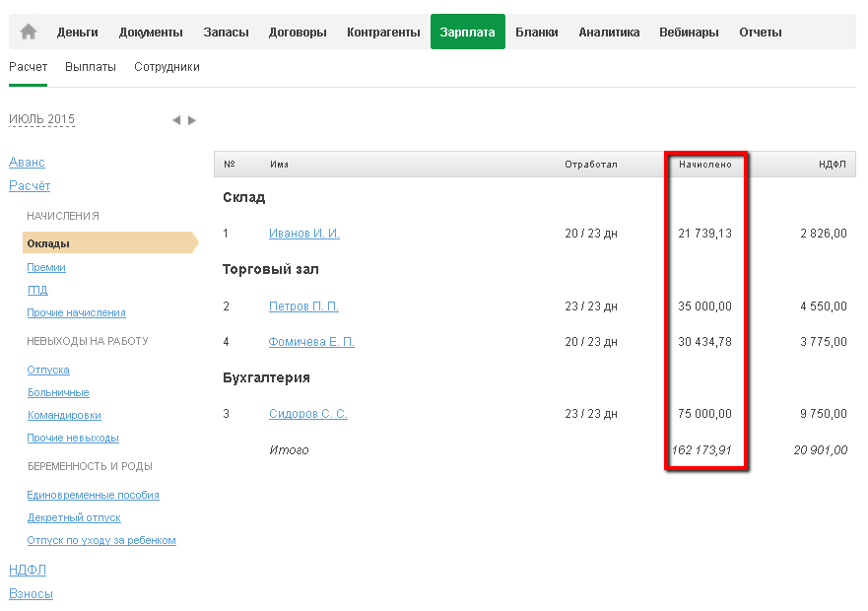Click tax value 9 750,00

pyautogui.click(x=823, y=414)
